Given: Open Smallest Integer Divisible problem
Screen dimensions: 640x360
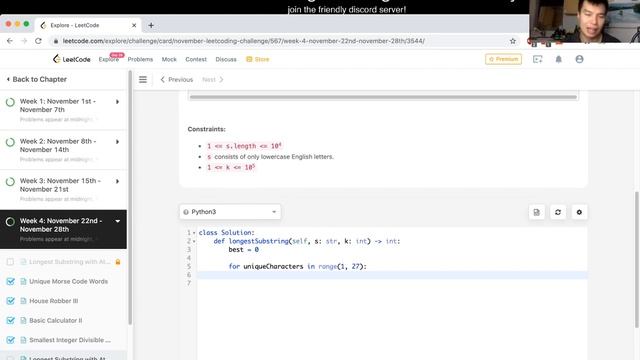Looking at the screenshot, I should [x=70, y=340].
